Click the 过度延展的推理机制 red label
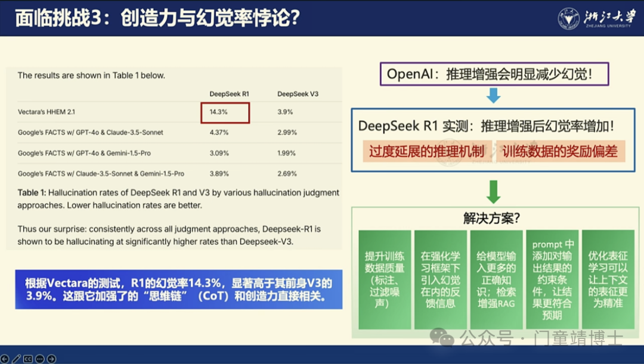 [427, 151]
